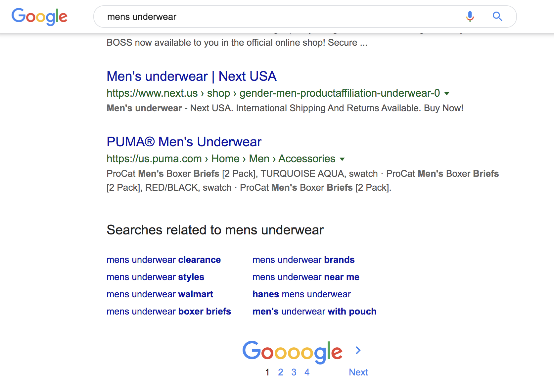Open the PUMA Men's Underwear result
The width and height of the screenshot is (554, 392).
pos(184,142)
